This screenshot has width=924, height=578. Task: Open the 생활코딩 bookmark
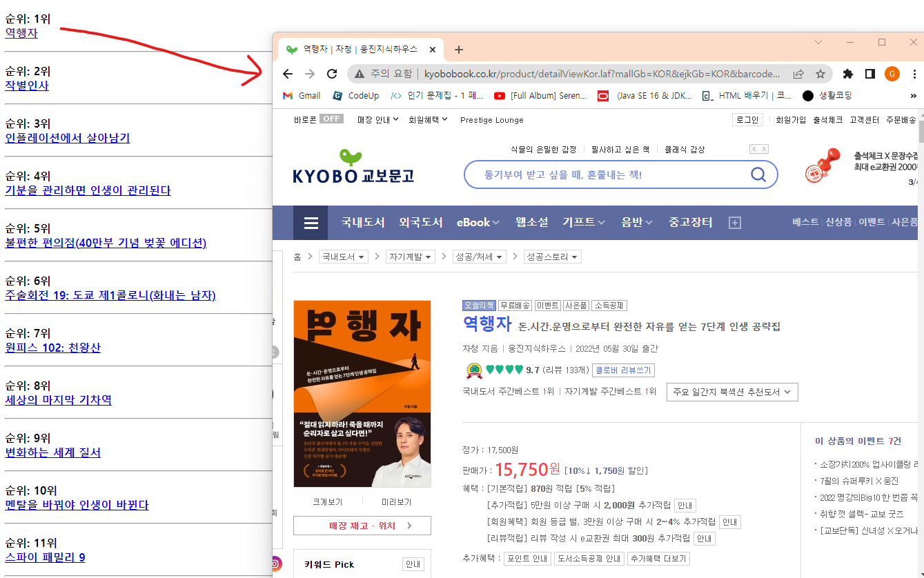point(827,96)
